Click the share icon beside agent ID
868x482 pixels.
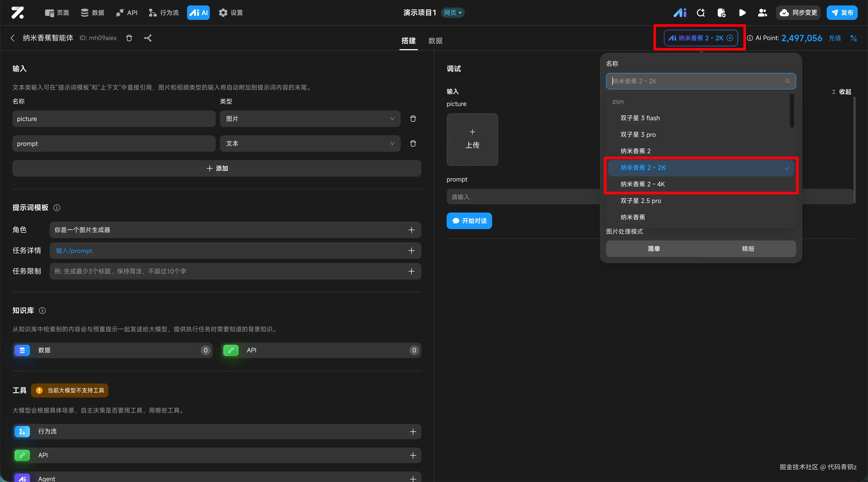148,38
